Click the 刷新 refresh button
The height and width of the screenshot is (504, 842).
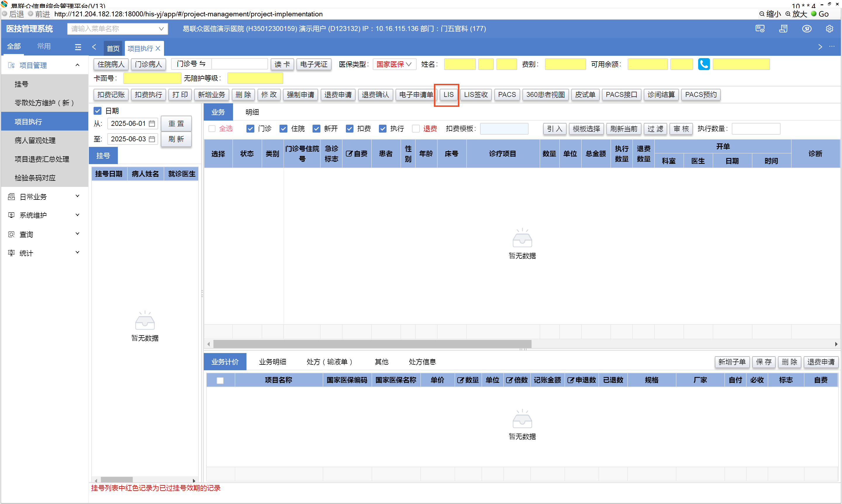[176, 139]
